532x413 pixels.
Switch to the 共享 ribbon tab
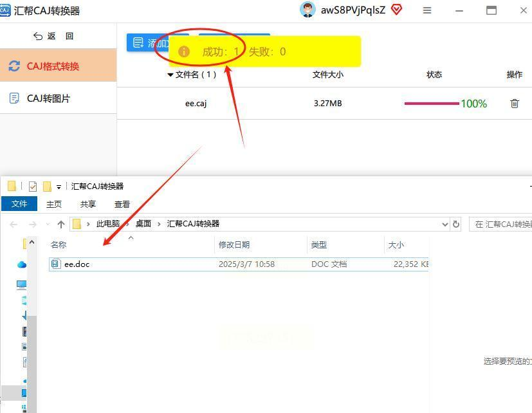(88, 204)
